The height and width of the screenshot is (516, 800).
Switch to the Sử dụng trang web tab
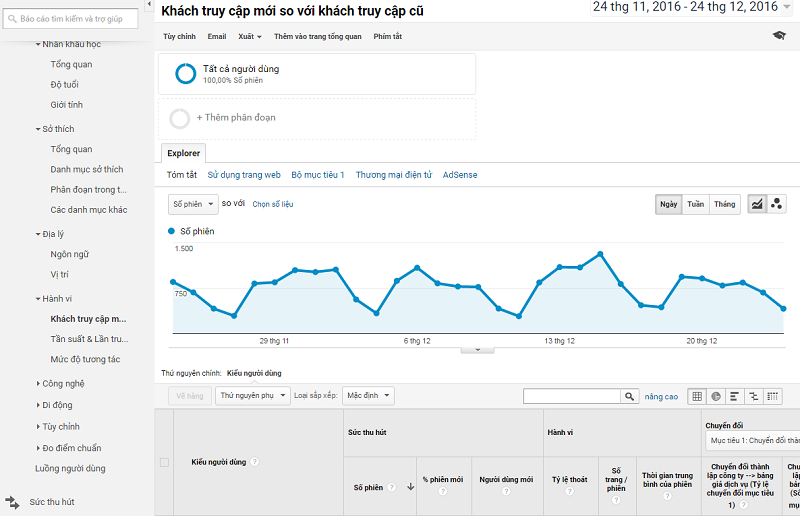244,175
